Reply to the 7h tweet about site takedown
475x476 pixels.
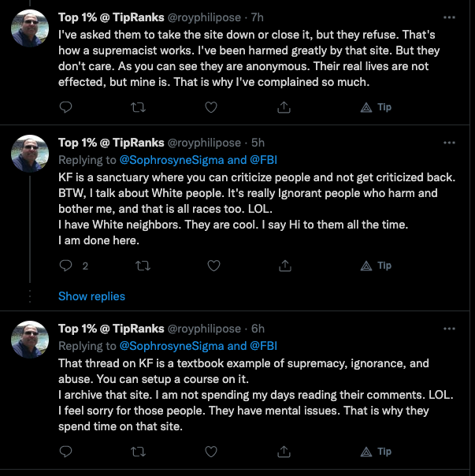tap(65, 107)
